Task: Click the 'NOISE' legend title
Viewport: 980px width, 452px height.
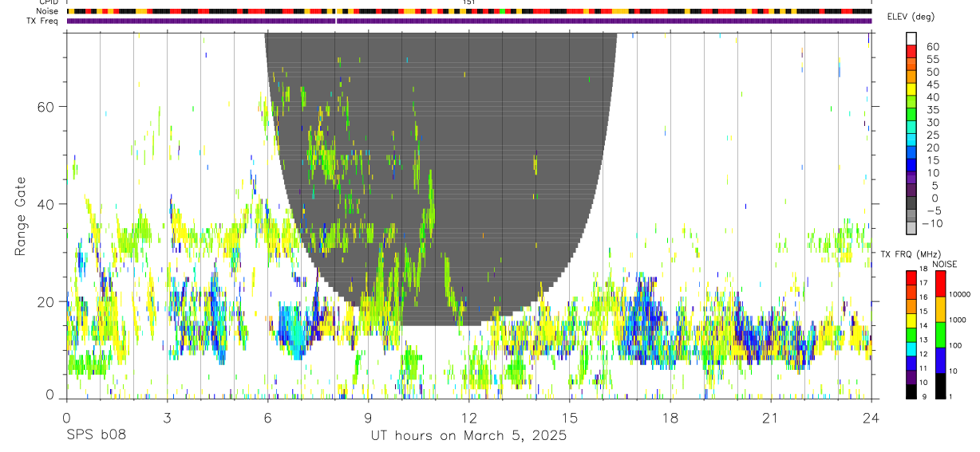Action: point(943,264)
